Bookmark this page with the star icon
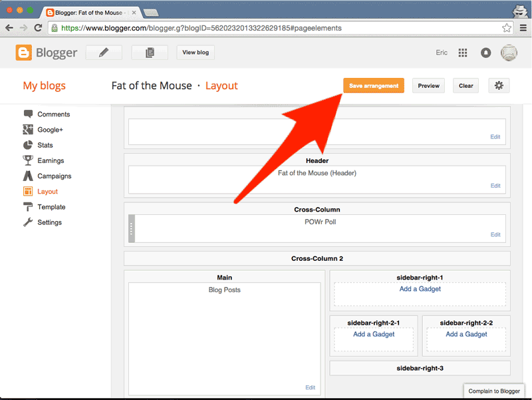 coord(507,28)
